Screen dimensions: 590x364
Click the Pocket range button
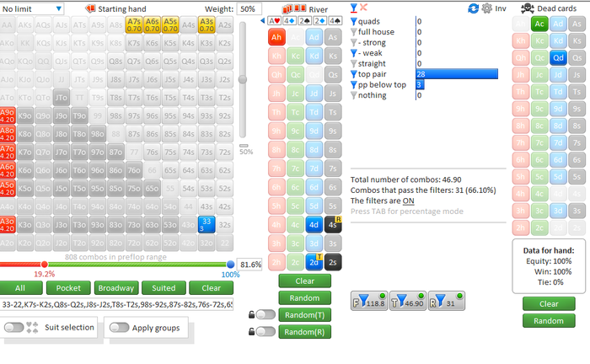click(68, 288)
